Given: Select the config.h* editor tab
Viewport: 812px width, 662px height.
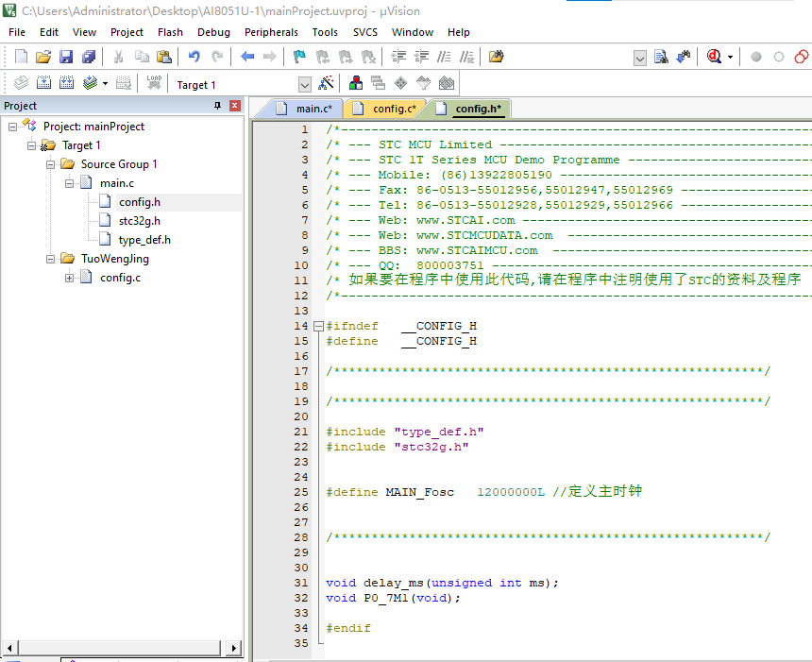Looking at the screenshot, I should coord(469,109).
